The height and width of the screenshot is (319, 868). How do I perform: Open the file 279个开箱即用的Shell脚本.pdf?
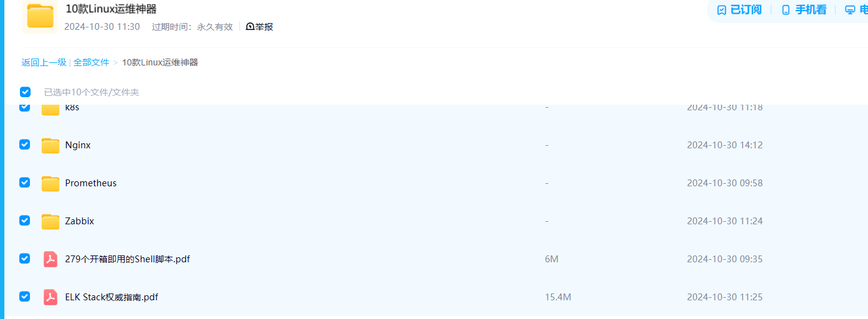click(127, 259)
